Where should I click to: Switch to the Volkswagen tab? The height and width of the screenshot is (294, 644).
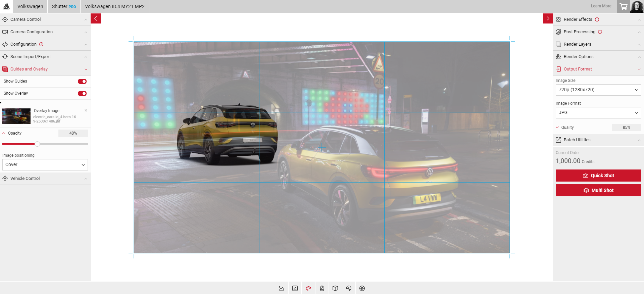coord(30,6)
